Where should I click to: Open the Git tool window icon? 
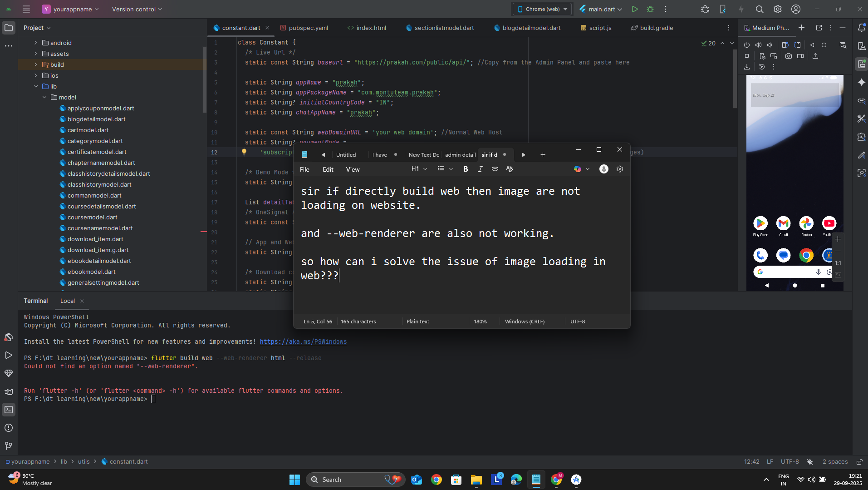[9, 446]
